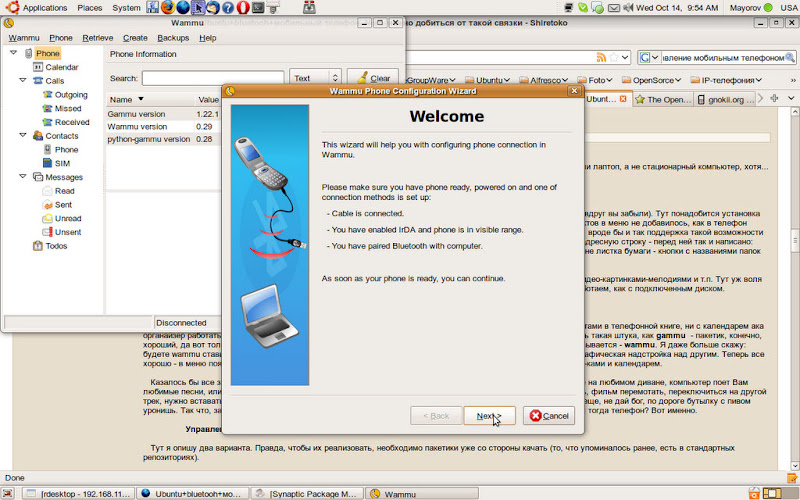Select Unsent messages in the tree
The width and height of the screenshot is (800, 500).
[68, 232]
